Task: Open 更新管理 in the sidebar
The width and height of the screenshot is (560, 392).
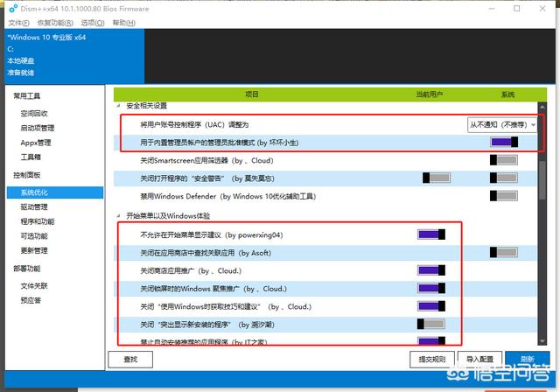Action: coord(34,250)
